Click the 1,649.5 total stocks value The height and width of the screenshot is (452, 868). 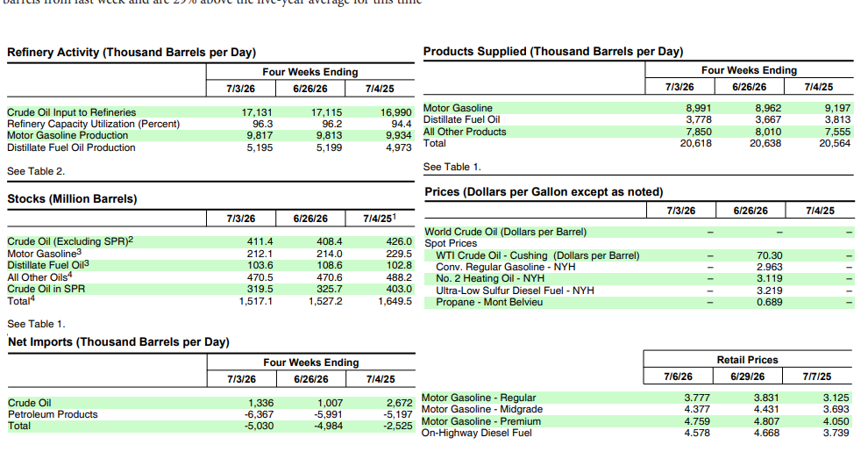[x=395, y=301]
